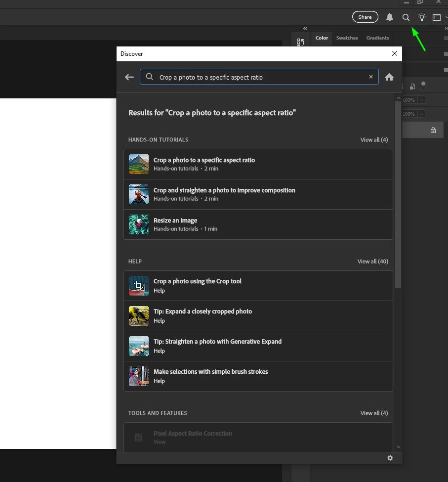Switch to the Swatches tab
This screenshot has height=482, width=448.
coord(347,38)
